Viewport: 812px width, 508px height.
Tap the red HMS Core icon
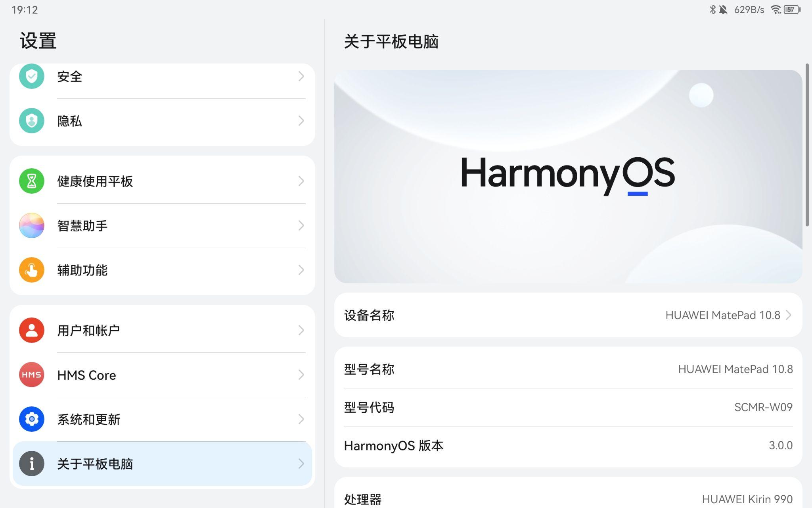32,375
